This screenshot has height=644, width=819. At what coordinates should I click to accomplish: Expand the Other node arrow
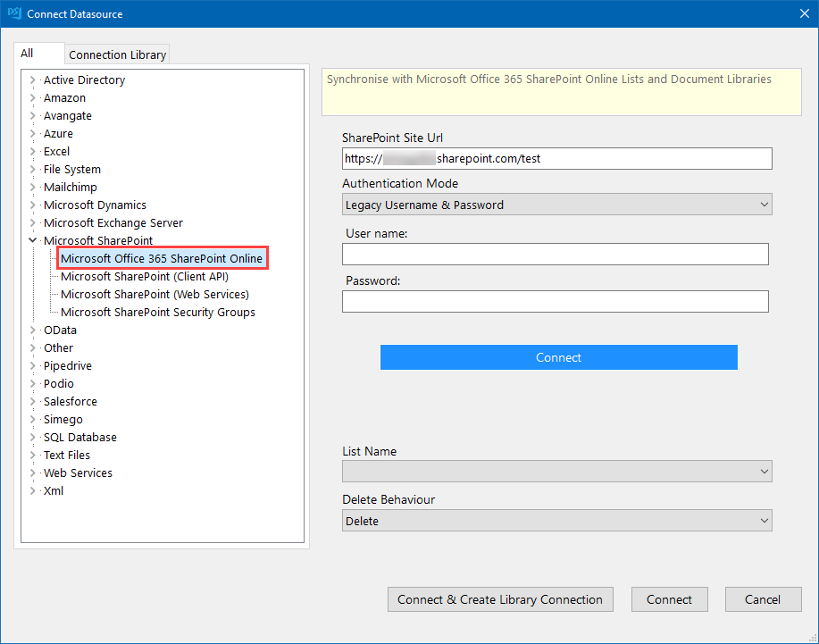[x=32, y=347]
